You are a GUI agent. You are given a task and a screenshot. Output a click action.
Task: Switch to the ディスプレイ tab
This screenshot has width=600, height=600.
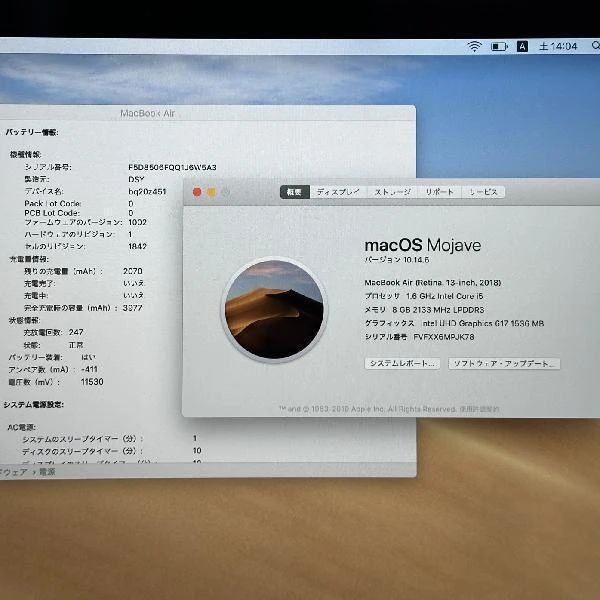coord(338,192)
